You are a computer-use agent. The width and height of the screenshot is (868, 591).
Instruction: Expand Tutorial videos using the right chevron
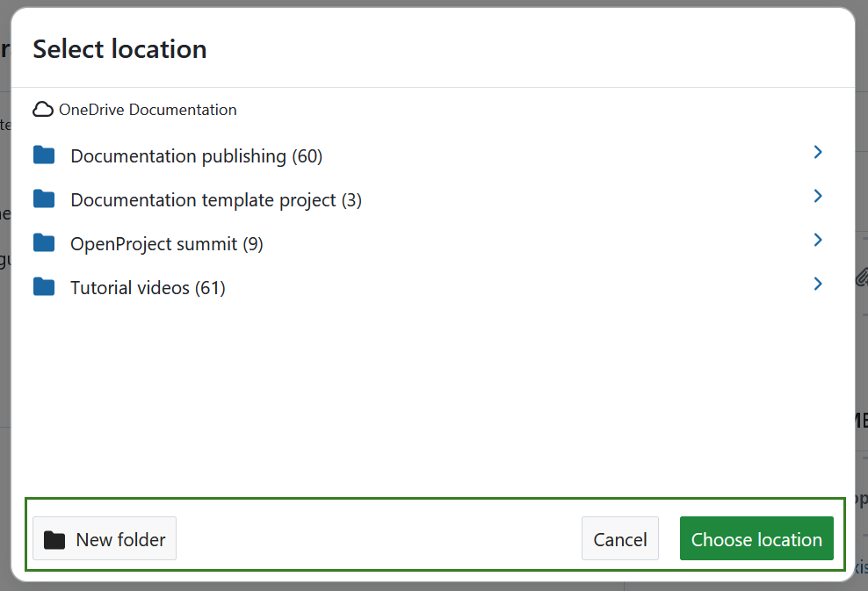click(818, 284)
